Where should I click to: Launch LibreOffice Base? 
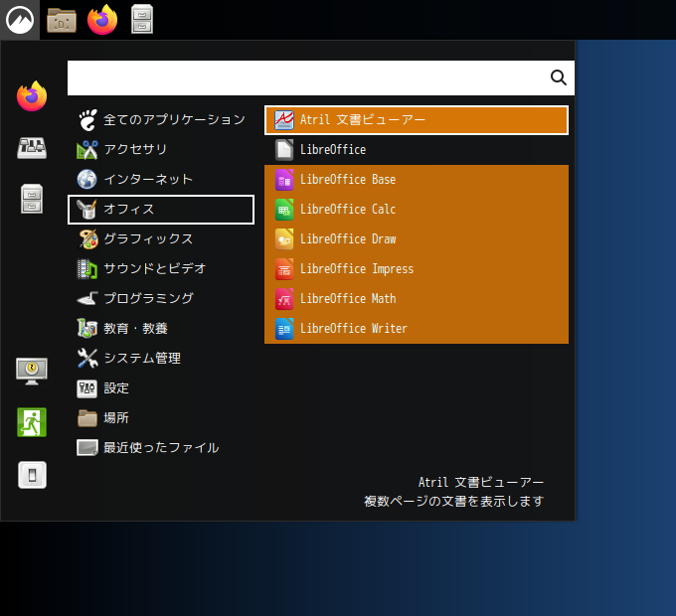pos(417,180)
